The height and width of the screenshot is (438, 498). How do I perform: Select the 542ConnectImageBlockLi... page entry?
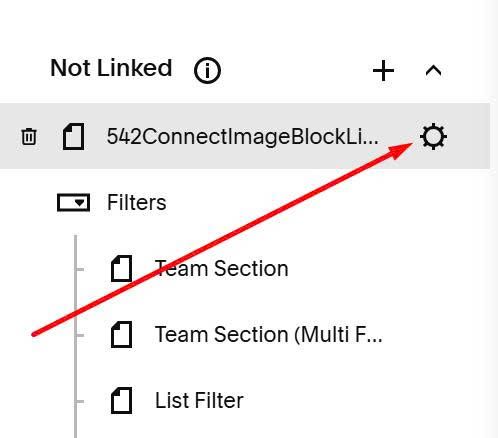243,136
